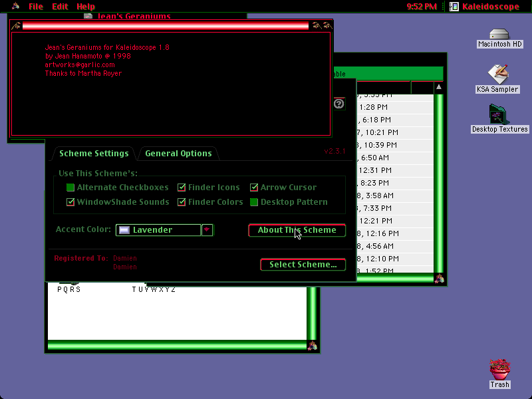Viewport: 532px width, 399px height.
Task: Open the Help menu
Action: [86, 7]
